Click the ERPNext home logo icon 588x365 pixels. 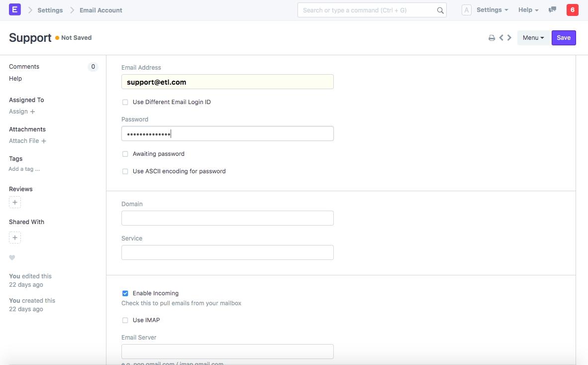pyautogui.click(x=15, y=9)
